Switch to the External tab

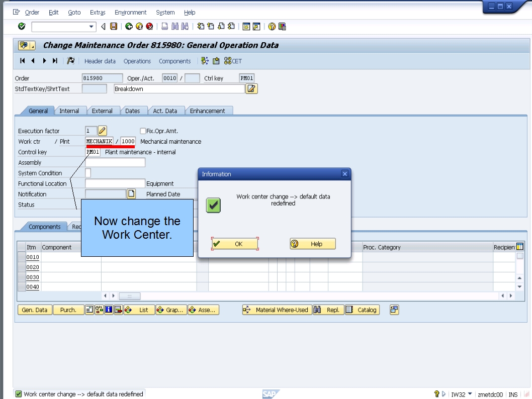click(103, 111)
